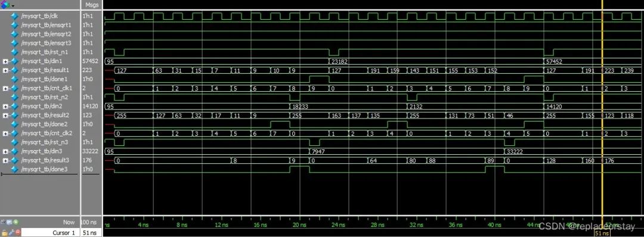Click the 18233 value in din2 waveform

(301, 107)
